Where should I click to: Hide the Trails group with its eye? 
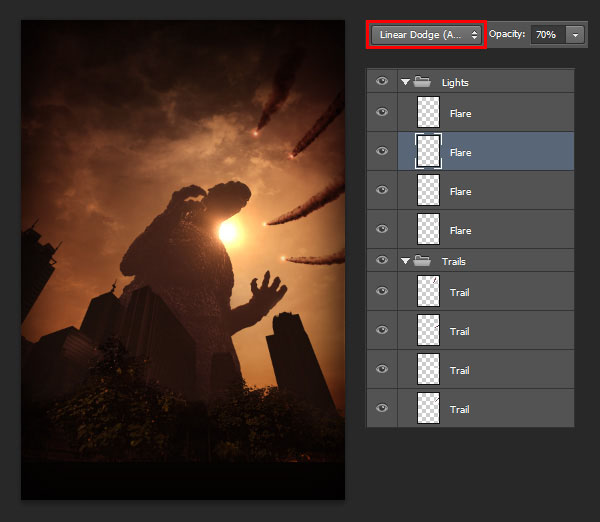382,260
